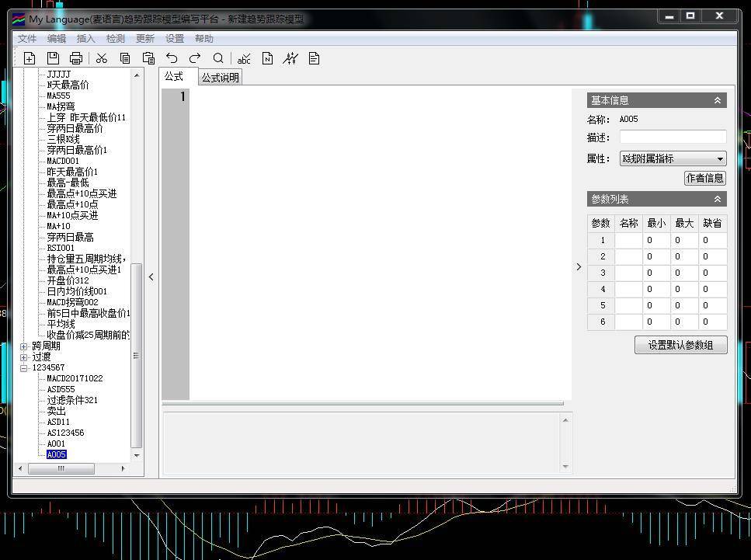Click the 描述 input field
Image resolution: width=751 pixels, height=560 pixels.
(x=673, y=137)
